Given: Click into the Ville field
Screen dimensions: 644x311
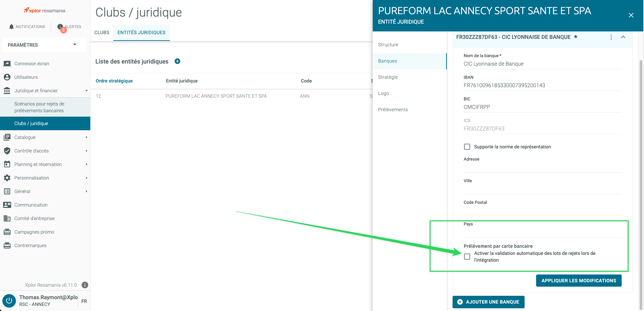Looking at the screenshot, I should pos(543,189).
